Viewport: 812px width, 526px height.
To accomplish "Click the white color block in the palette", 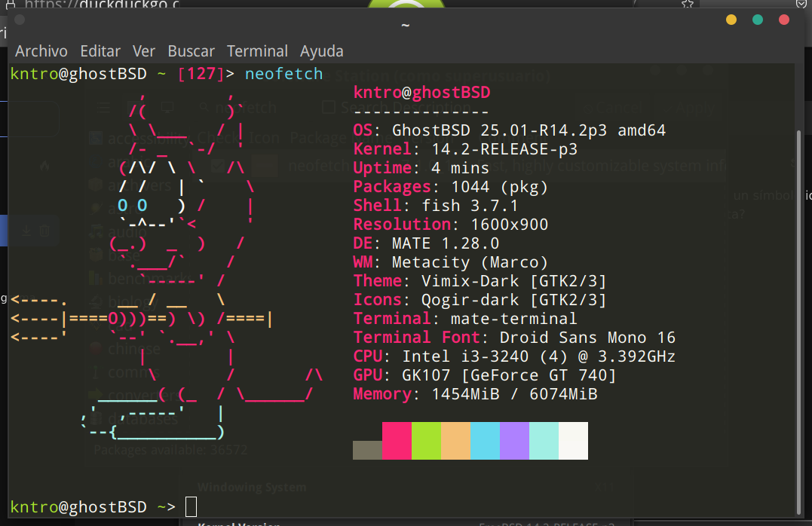I will click(x=573, y=441).
